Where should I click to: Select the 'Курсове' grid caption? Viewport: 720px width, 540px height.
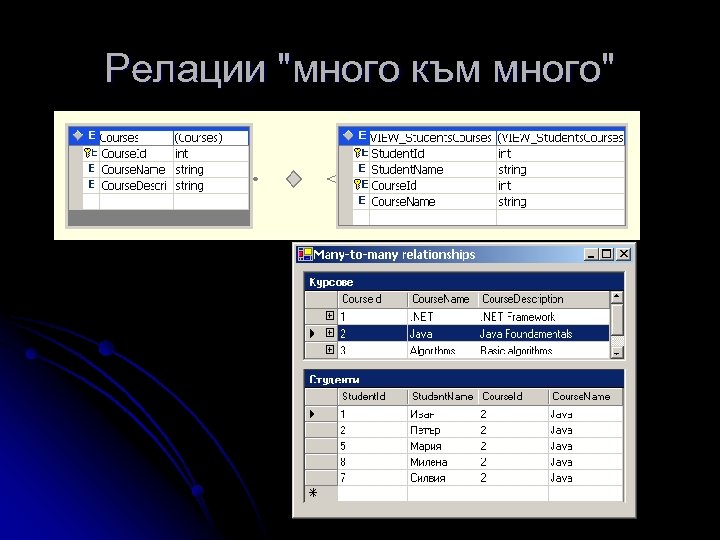click(464, 281)
